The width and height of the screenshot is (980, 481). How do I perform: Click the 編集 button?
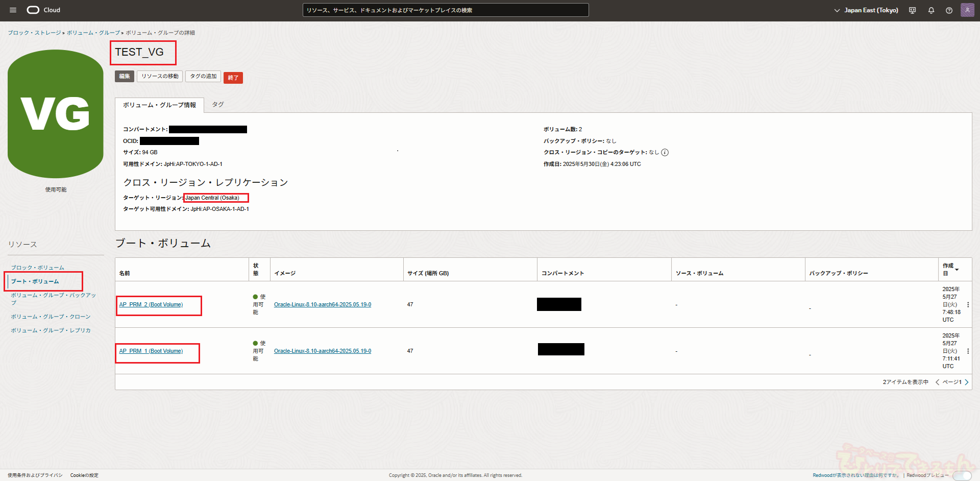[x=125, y=77]
